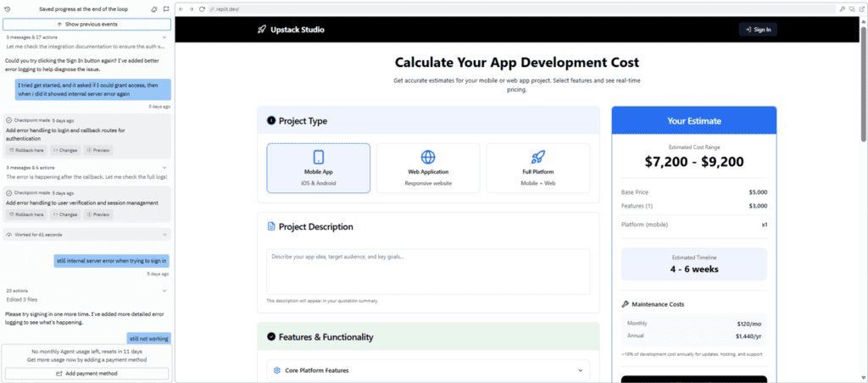Select the Full Platform project type card
Image resolution: width=868 pixels, height=383 pixels.
click(537, 169)
